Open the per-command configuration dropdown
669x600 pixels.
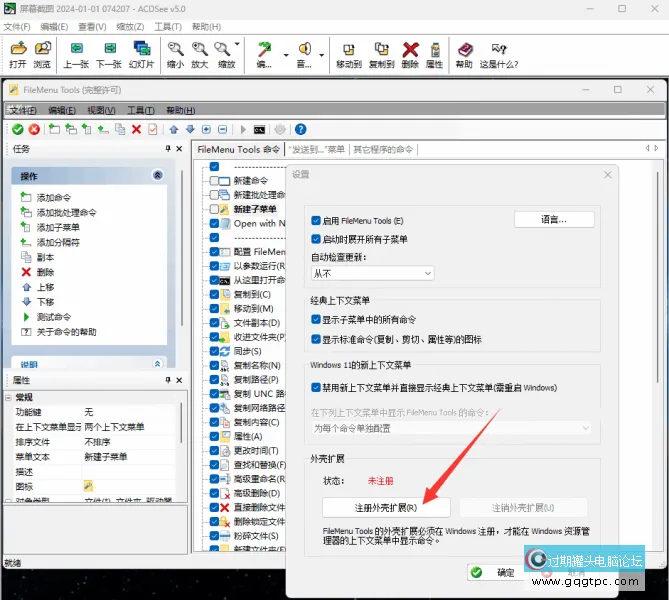(451, 428)
